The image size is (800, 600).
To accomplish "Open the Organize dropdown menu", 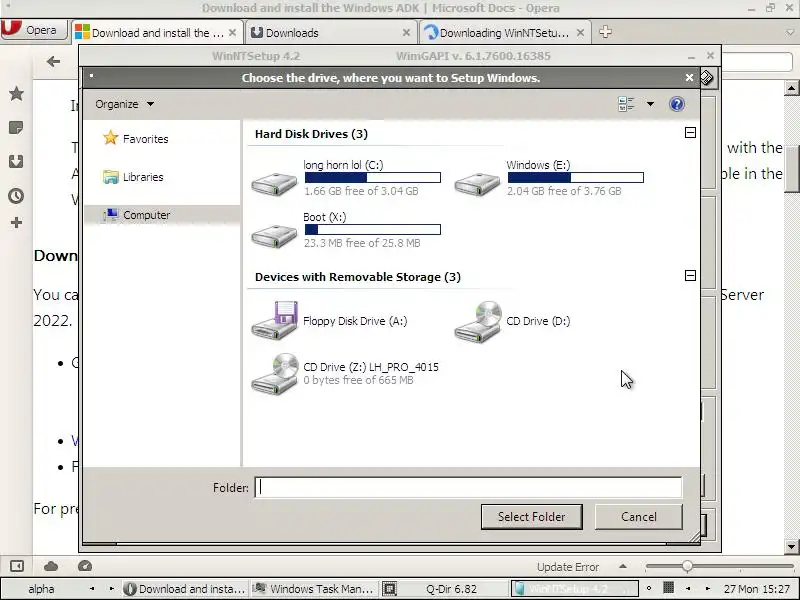I will click(124, 104).
